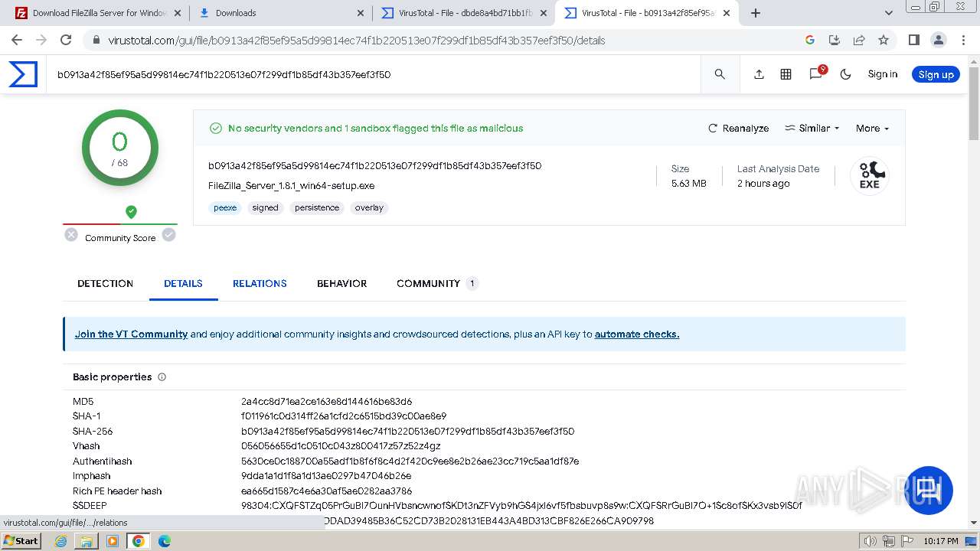Click the peexe tag
The image size is (980, 551).
click(x=225, y=208)
